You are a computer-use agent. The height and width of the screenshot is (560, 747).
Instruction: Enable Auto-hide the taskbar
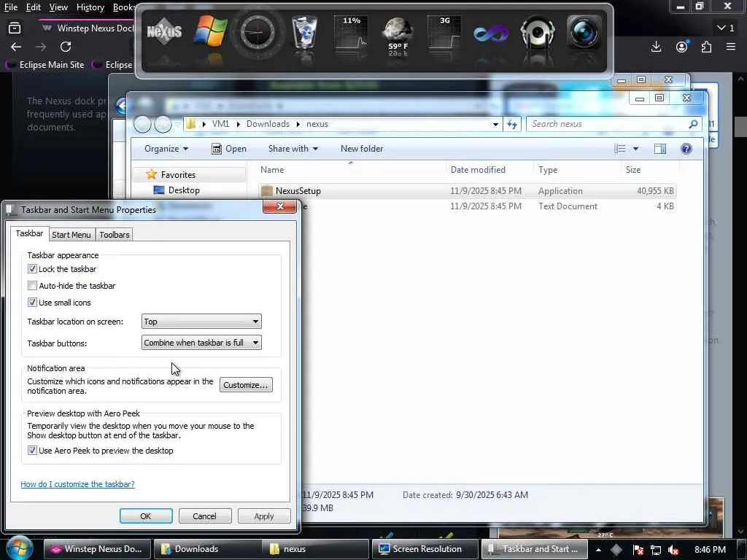[32, 286]
